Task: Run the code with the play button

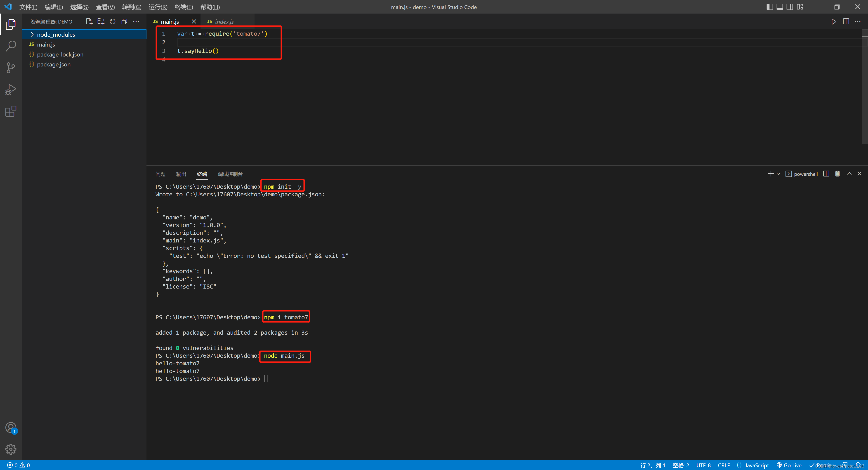Action: coord(834,21)
